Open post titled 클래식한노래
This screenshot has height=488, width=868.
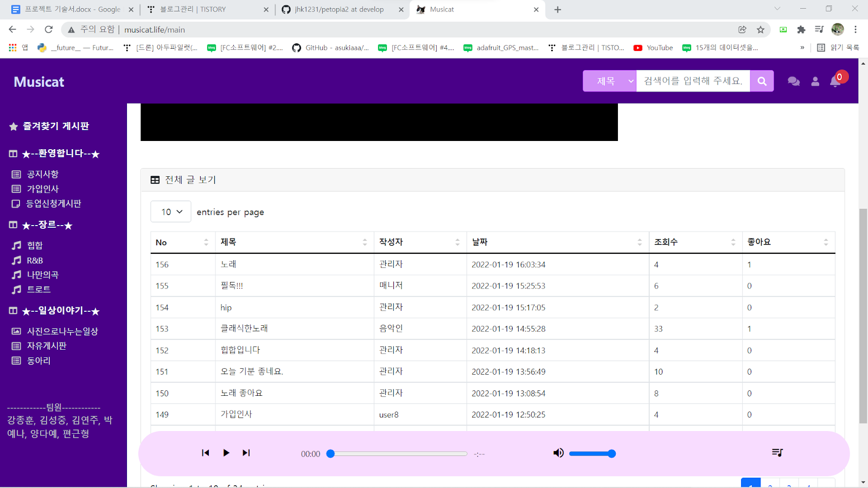(x=244, y=329)
